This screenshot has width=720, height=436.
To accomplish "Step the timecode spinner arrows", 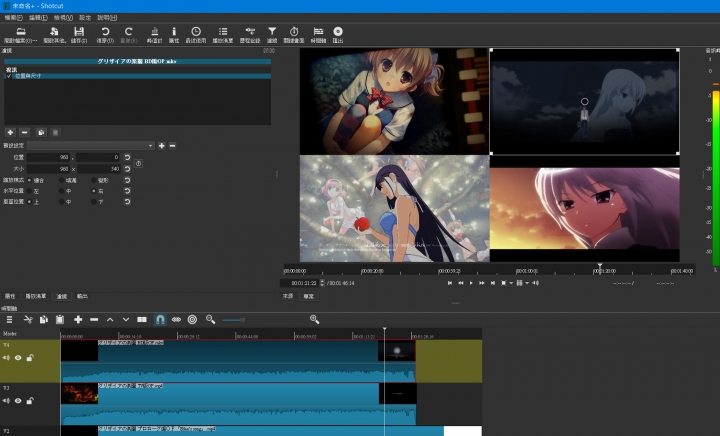I will (x=322, y=283).
